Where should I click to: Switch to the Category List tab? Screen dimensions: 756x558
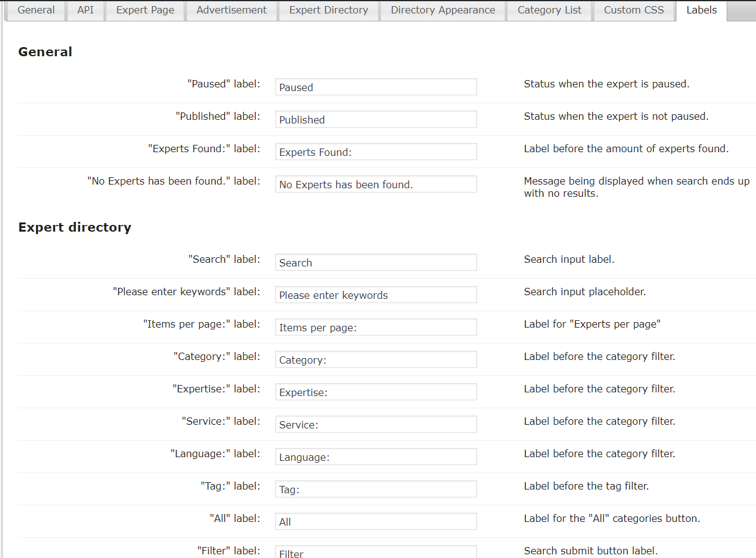pos(549,10)
